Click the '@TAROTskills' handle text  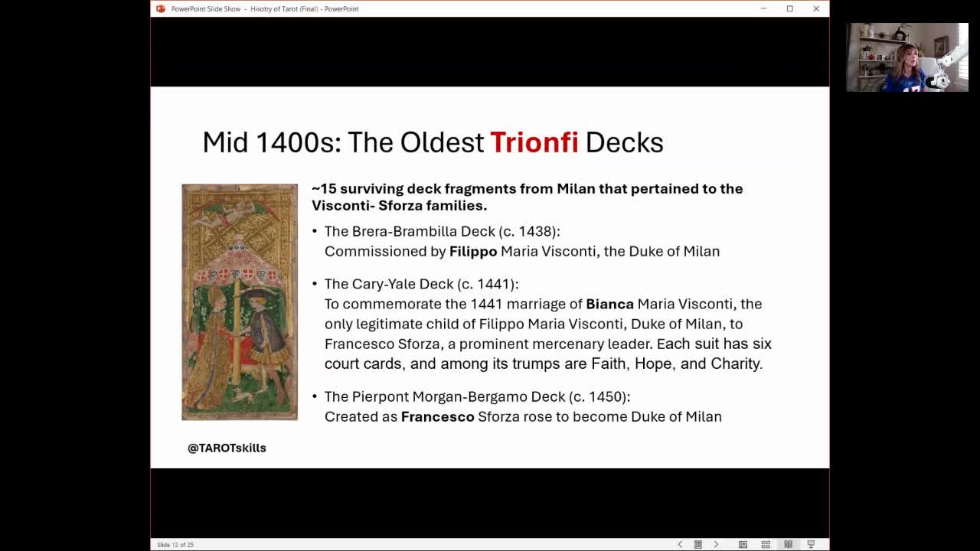(x=227, y=448)
